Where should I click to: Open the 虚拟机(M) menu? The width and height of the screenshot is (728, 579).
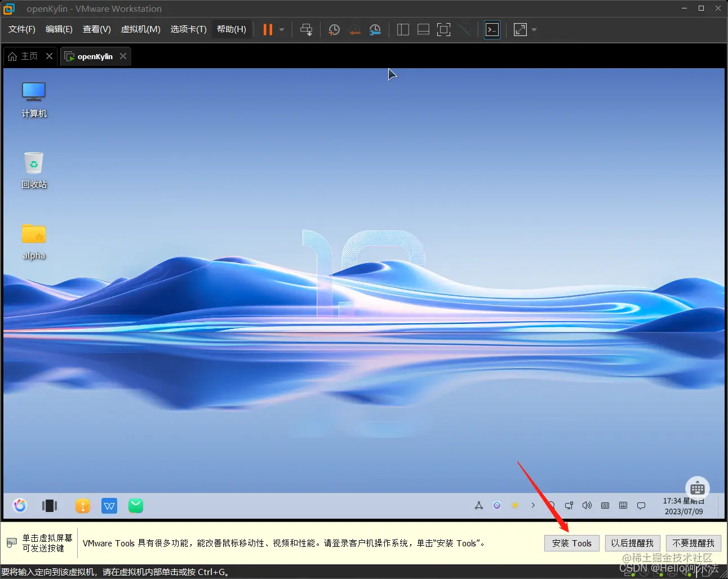[140, 29]
